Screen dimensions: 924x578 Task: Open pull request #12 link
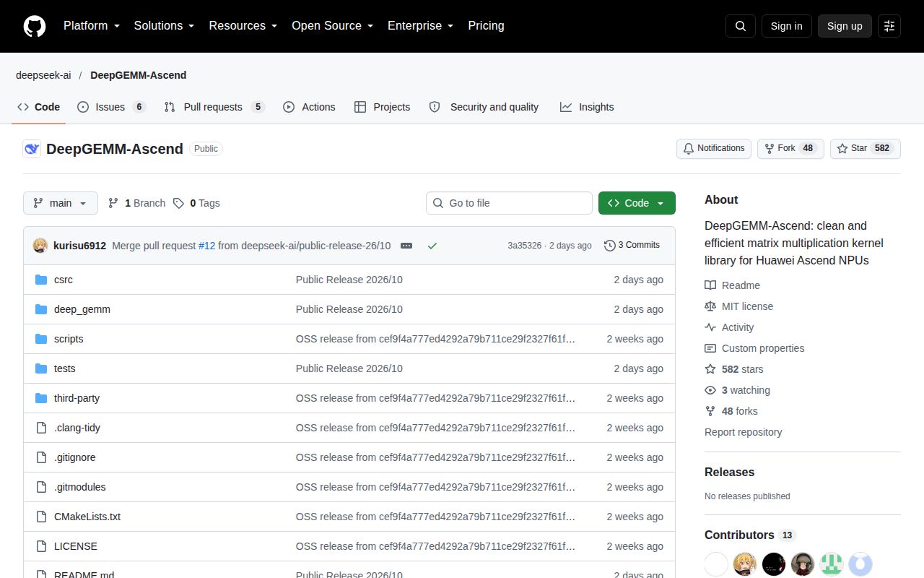tap(207, 246)
